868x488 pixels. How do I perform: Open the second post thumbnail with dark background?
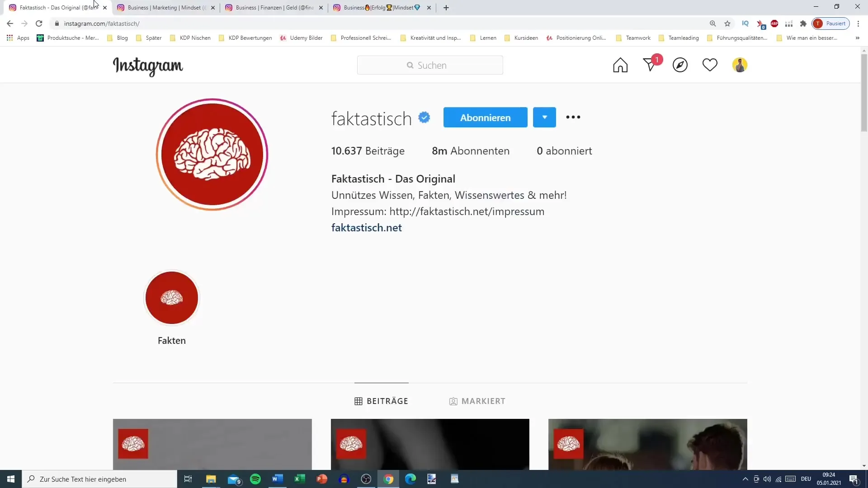pos(430,444)
